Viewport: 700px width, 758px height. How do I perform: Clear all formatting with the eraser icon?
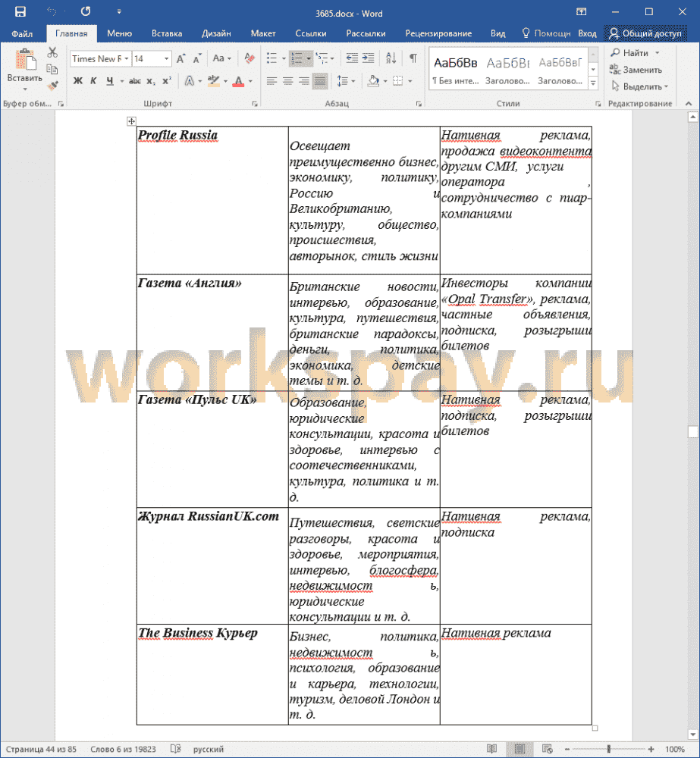(250, 58)
